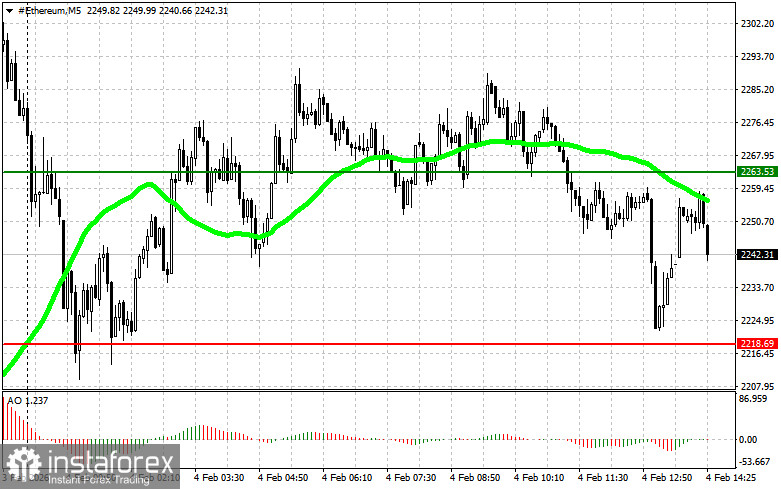Screen dimensions: 781x489
Task: Click the AO 1.237 indicator label
Action: point(28,401)
